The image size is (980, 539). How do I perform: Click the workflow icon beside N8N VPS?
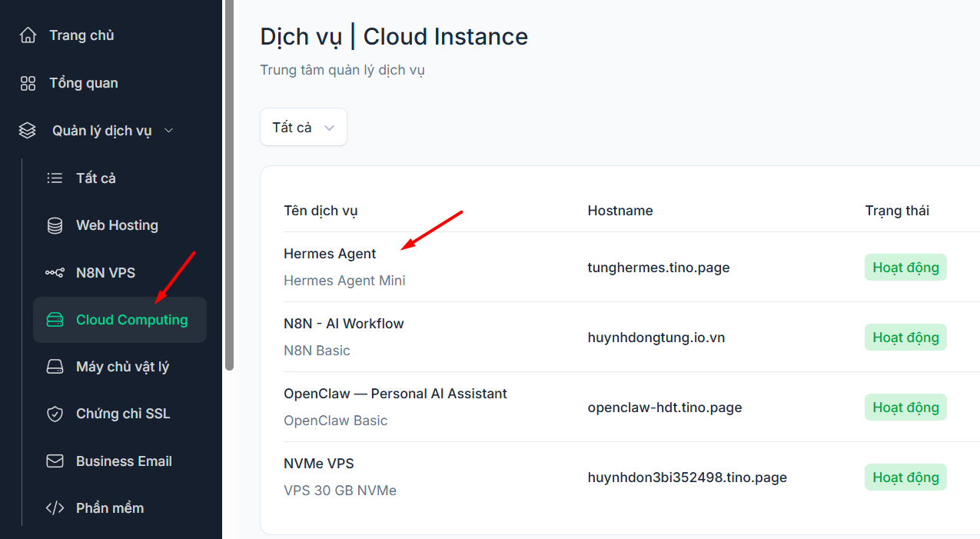55,273
